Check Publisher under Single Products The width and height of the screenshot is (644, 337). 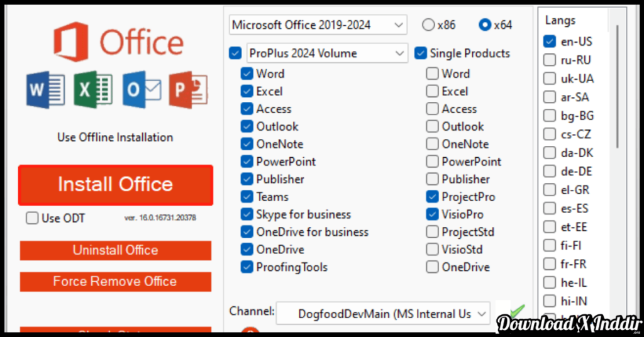(432, 179)
